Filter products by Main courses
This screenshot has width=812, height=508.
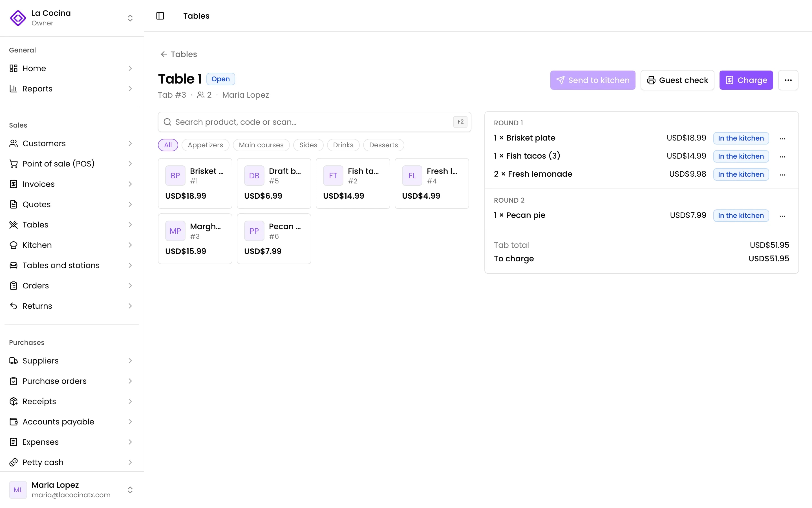click(261, 145)
